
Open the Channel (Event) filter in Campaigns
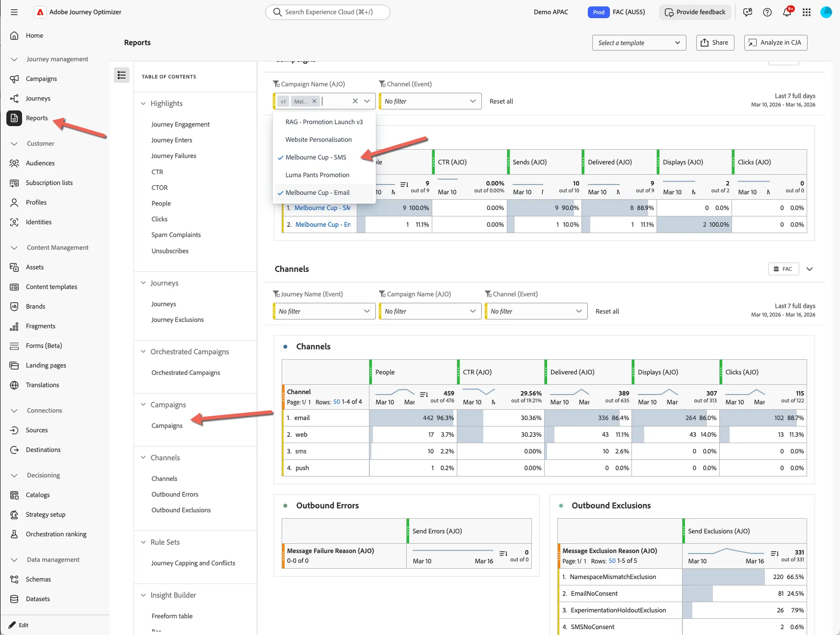(x=430, y=101)
